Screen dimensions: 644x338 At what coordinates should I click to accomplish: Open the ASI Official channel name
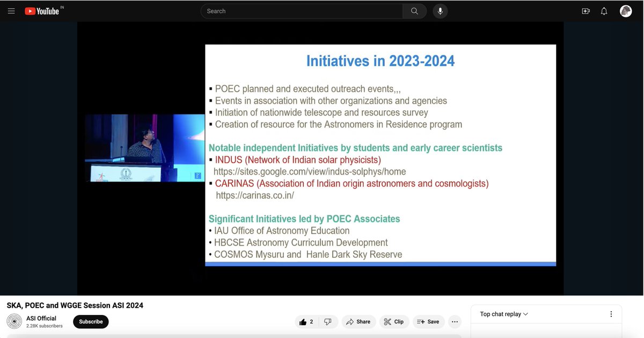pyautogui.click(x=41, y=319)
